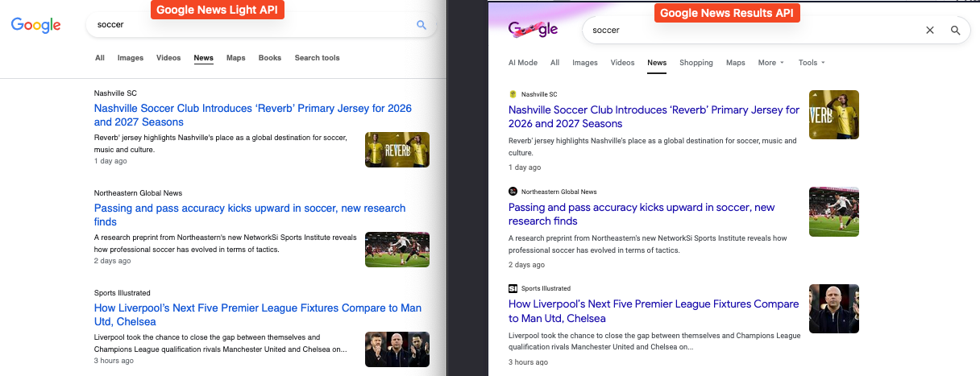Clear the search with the X icon in the Results API window
980x376 pixels.
point(929,30)
